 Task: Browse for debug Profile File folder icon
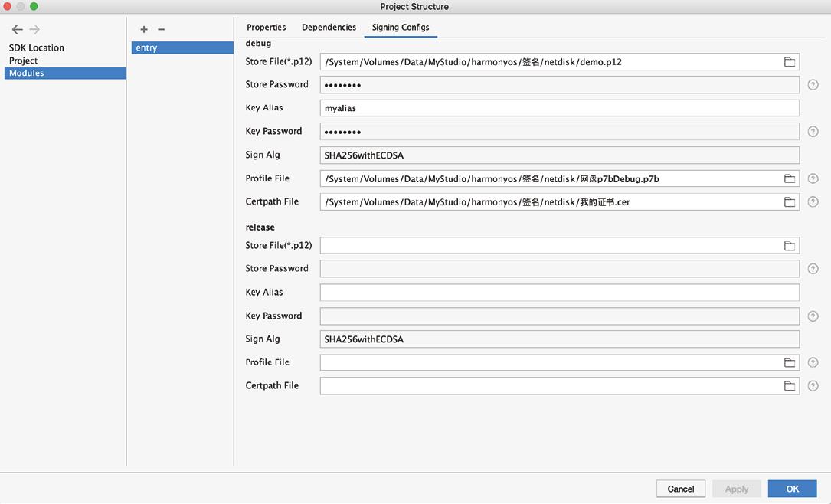[789, 178]
